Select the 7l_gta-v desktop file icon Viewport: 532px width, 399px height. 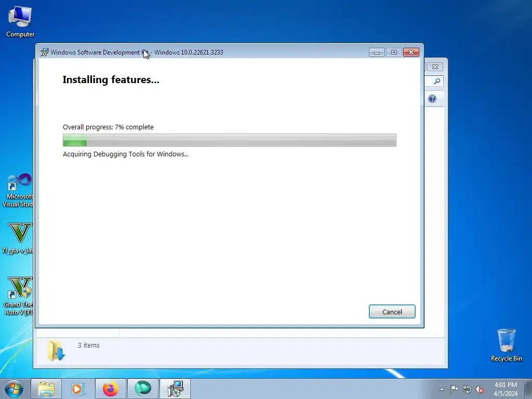[18, 238]
